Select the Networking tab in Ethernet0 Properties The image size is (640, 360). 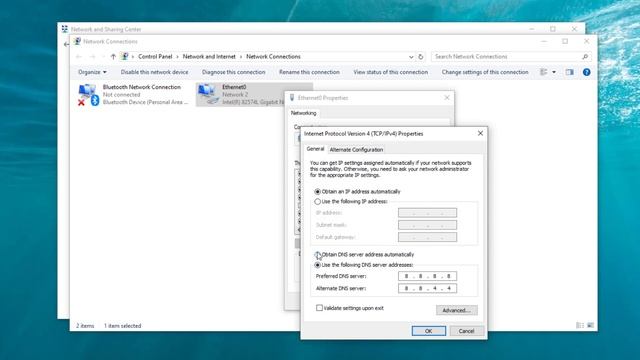pyautogui.click(x=303, y=113)
